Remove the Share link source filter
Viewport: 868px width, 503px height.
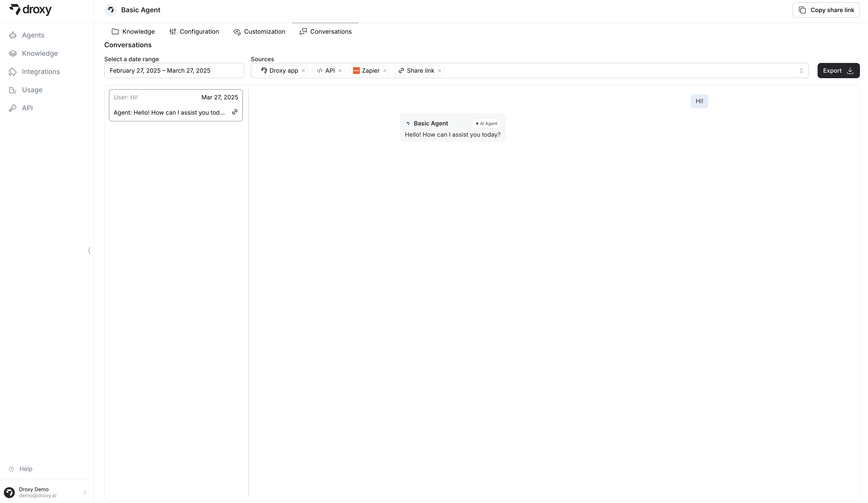[x=440, y=71]
